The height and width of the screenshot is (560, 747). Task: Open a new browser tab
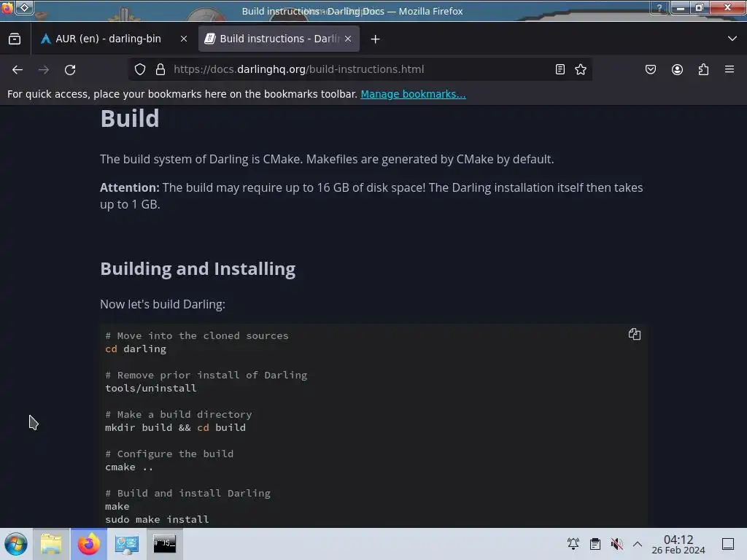pos(376,39)
